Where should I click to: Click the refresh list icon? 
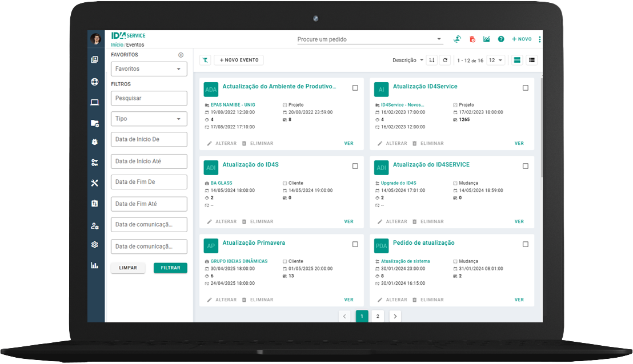445,60
